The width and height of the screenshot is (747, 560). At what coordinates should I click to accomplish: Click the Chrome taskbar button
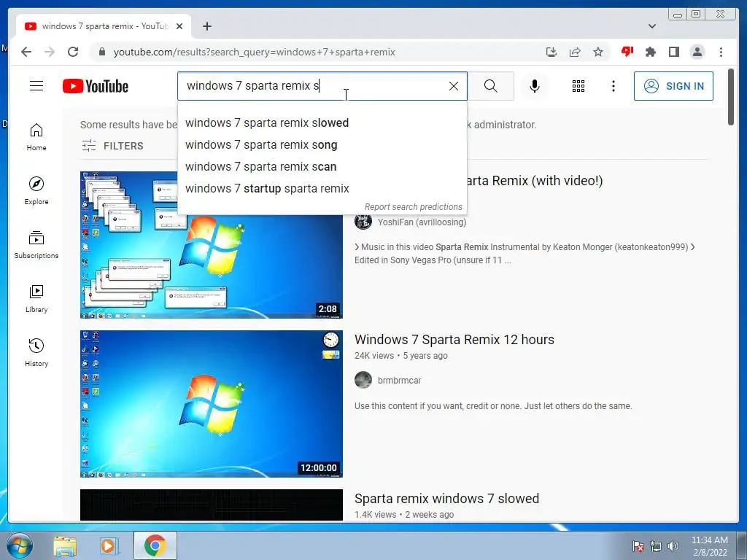coord(155,545)
